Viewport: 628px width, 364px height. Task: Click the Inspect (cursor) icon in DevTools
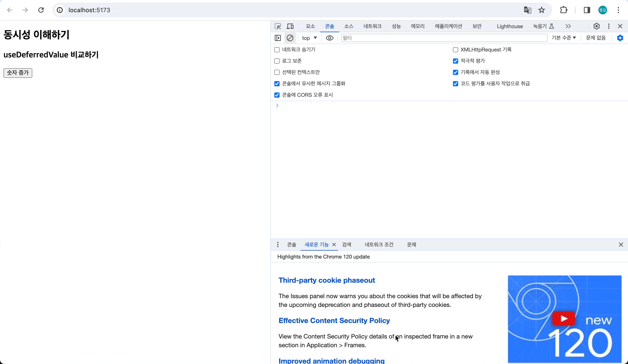[278, 26]
